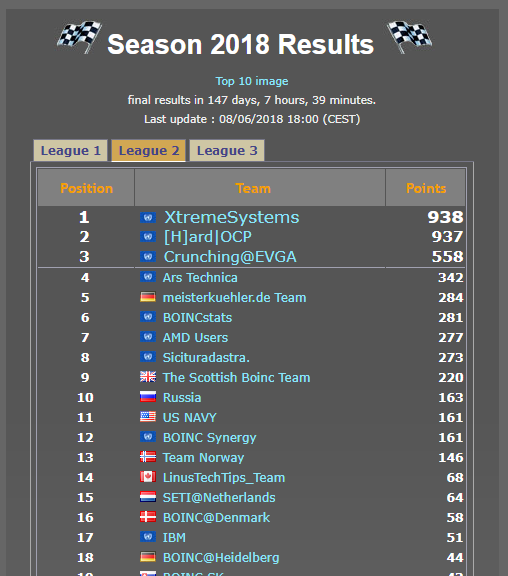Image resolution: width=508 pixels, height=576 pixels.
Task: Click the left checkered flag icon
Action: click(80, 37)
